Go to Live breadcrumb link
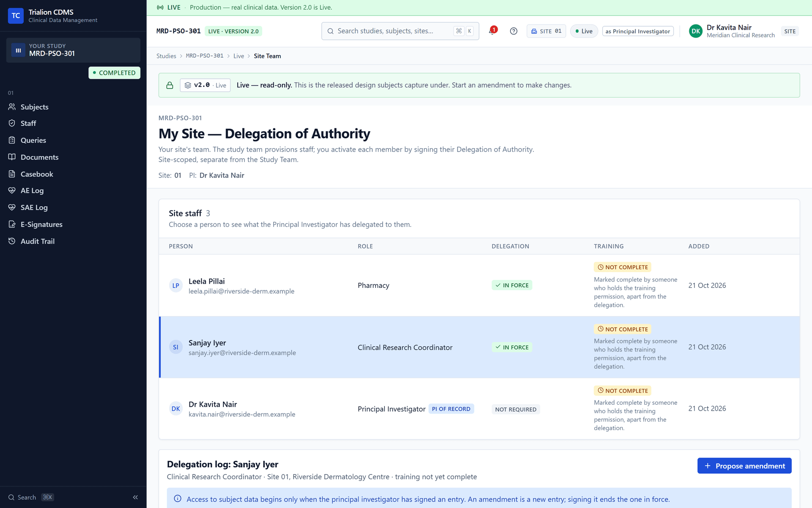Image resolution: width=812 pixels, height=508 pixels. tap(239, 56)
